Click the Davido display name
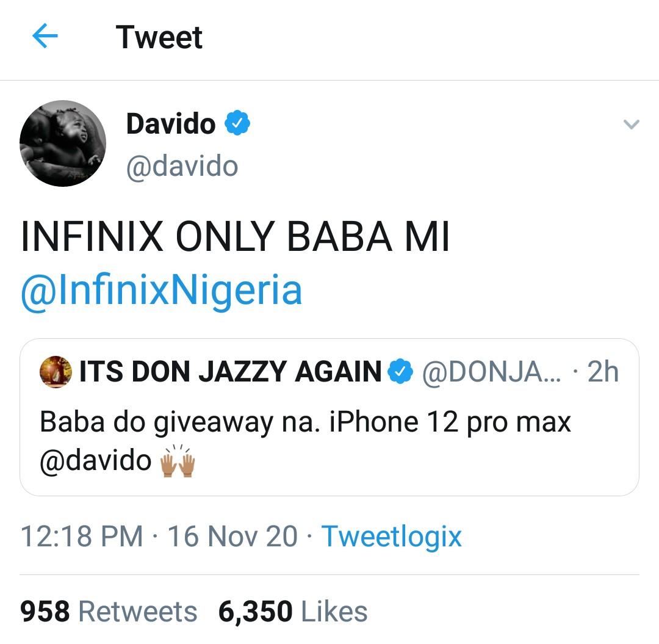 (171, 124)
